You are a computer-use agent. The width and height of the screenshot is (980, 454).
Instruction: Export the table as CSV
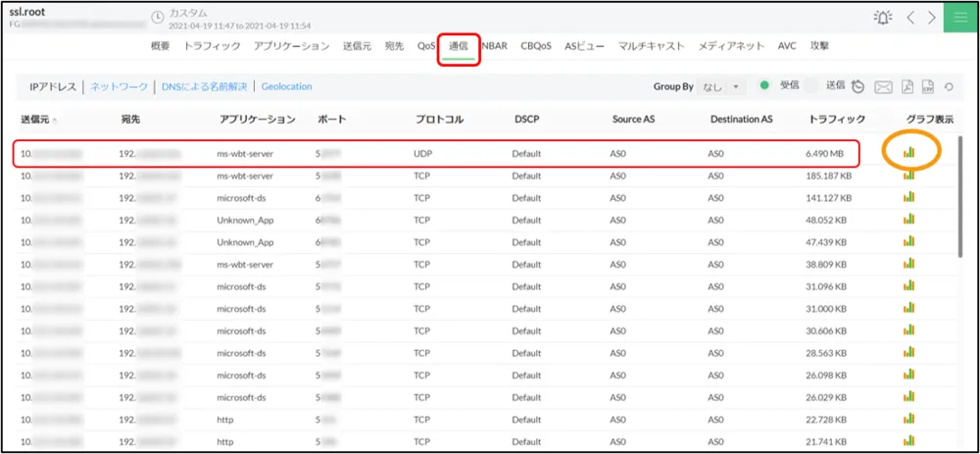pyautogui.click(x=928, y=87)
